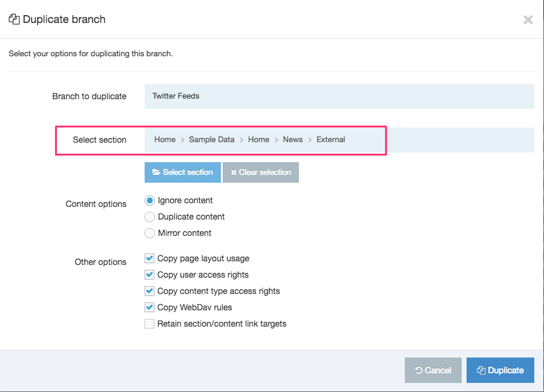Image resolution: width=544 pixels, height=392 pixels.
Task: Uncheck Copy user access rights
Action: (x=149, y=275)
